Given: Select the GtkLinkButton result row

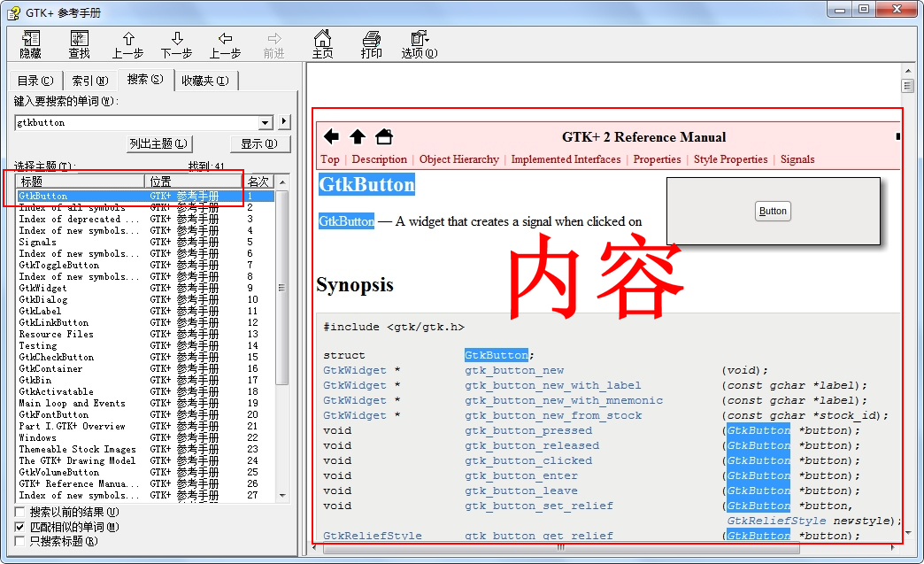Looking at the screenshot, I should click(x=145, y=322).
